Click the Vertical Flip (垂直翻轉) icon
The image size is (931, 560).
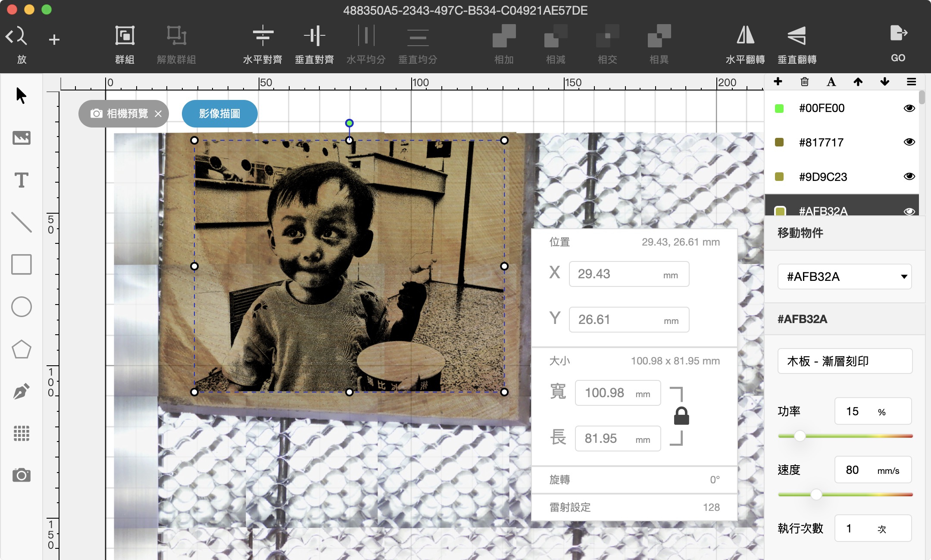tap(797, 36)
